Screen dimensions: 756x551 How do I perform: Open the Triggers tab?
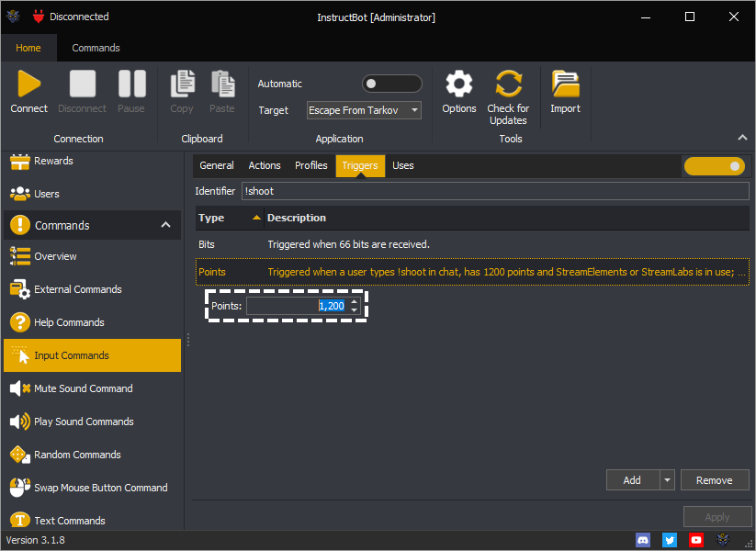click(360, 166)
